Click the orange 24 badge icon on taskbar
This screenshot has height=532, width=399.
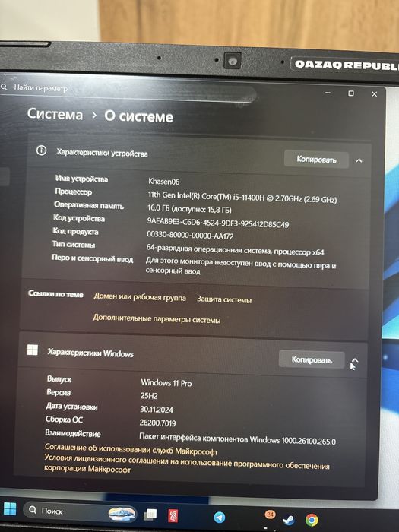pyautogui.click(x=270, y=515)
